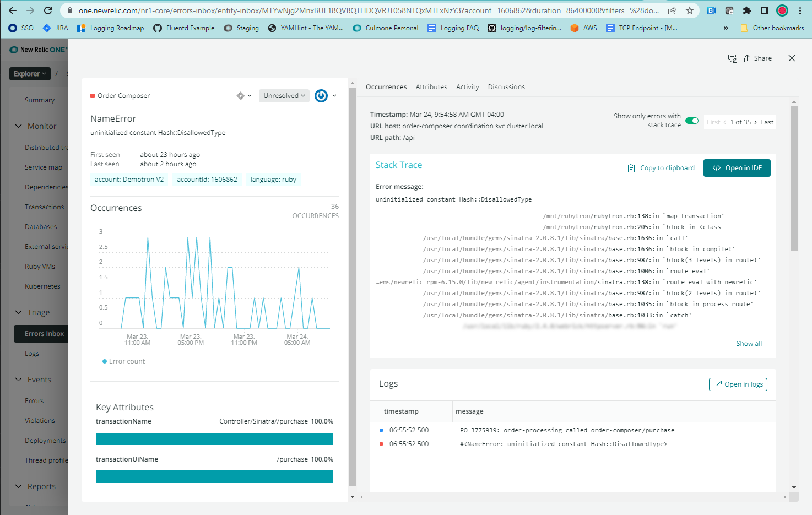Open the Unresolved status dropdown
This screenshot has height=515, width=812.
pos(284,95)
